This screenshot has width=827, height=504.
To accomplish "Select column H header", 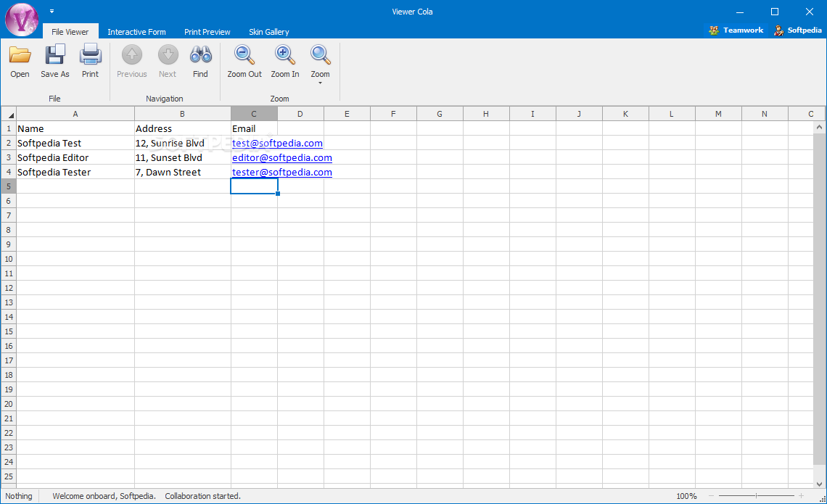I will tap(486, 114).
